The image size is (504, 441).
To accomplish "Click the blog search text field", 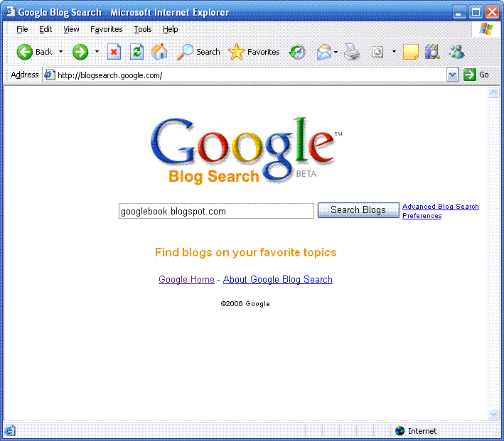I will (216, 211).
